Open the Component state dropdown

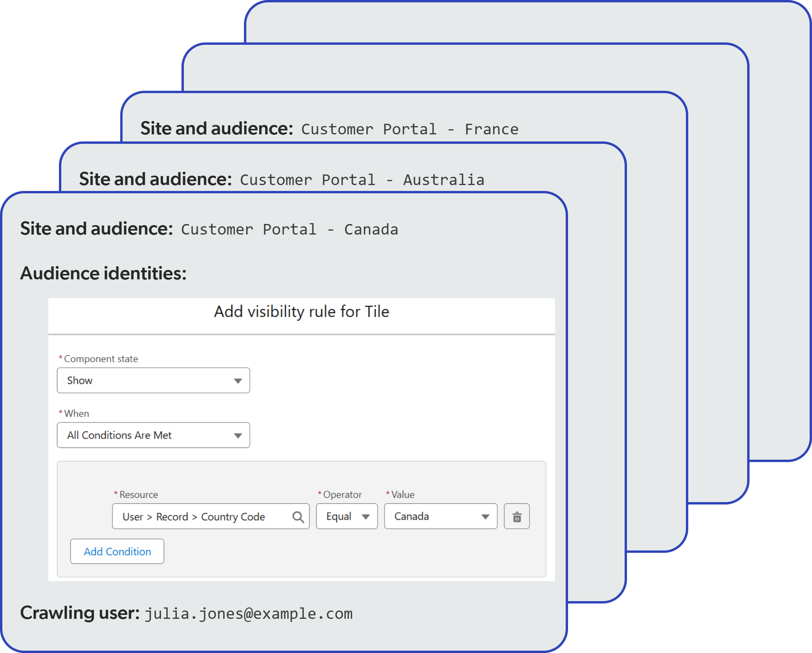click(153, 380)
